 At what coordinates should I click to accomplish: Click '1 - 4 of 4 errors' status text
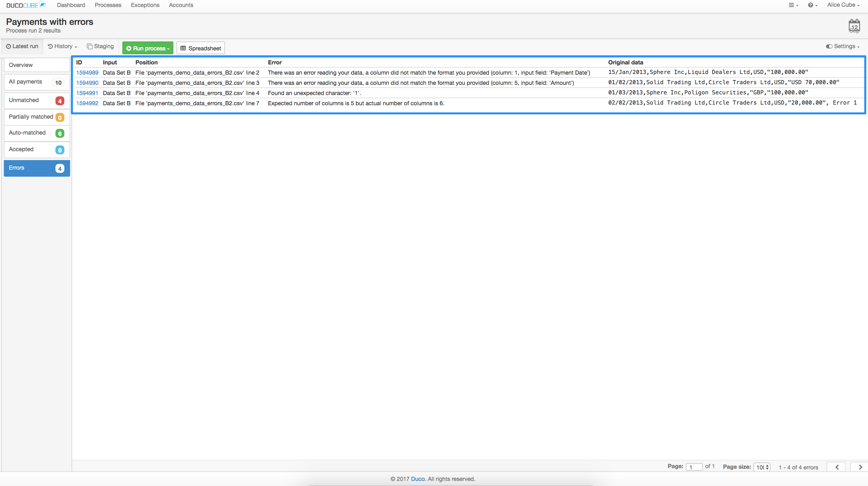pyautogui.click(x=798, y=468)
